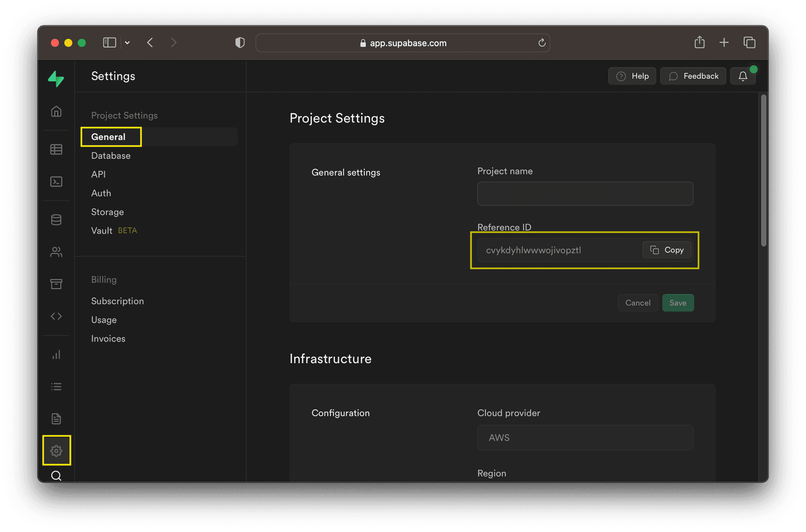Click the Cancel button
Image resolution: width=806 pixels, height=532 pixels.
(x=637, y=303)
